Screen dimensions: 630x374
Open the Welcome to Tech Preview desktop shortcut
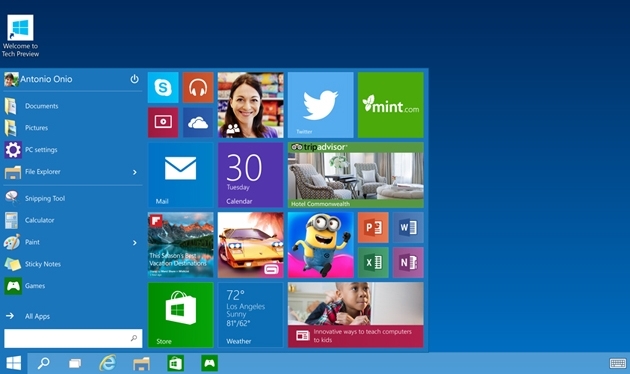click(20, 36)
